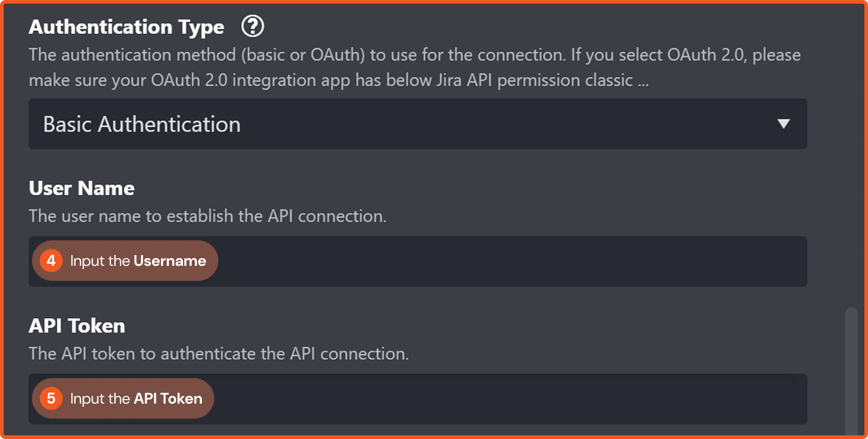Click the 'API token to authenticate' description text
This screenshot has height=439, width=868.
(218, 354)
